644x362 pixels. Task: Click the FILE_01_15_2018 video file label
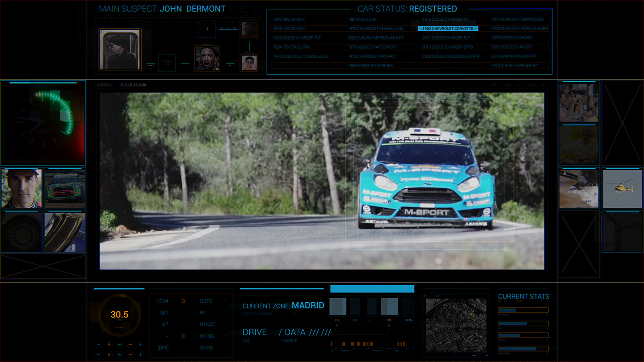[133, 85]
